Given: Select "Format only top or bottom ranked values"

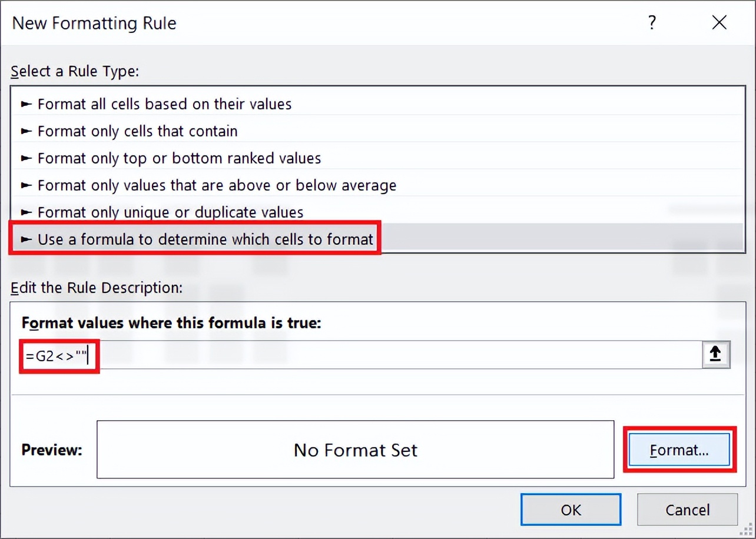Looking at the screenshot, I should point(180,158).
